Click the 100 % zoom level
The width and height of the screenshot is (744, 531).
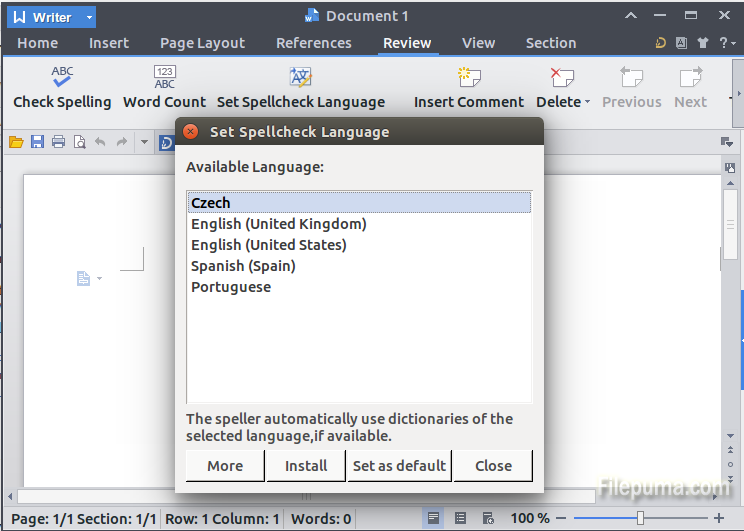coord(530,518)
